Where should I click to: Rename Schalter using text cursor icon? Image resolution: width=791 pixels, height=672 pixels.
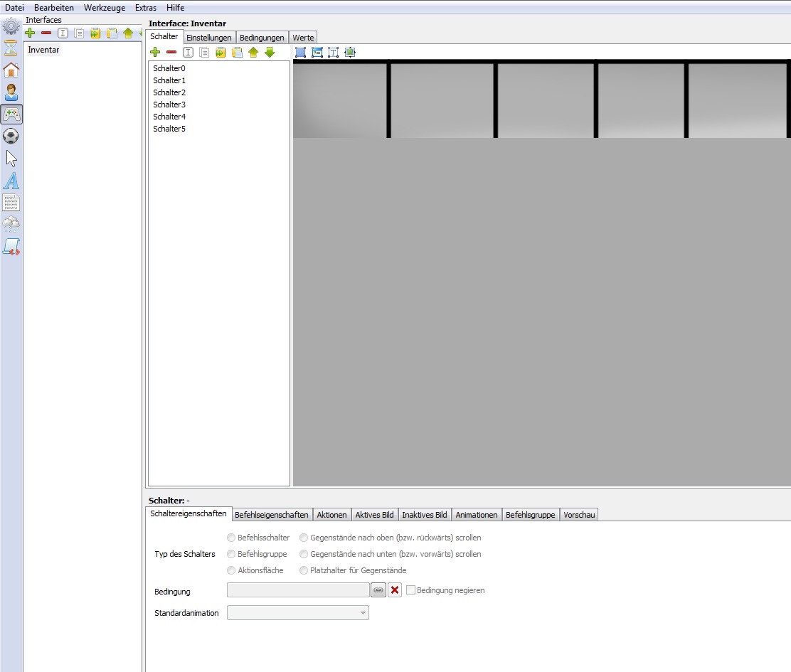(188, 53)
